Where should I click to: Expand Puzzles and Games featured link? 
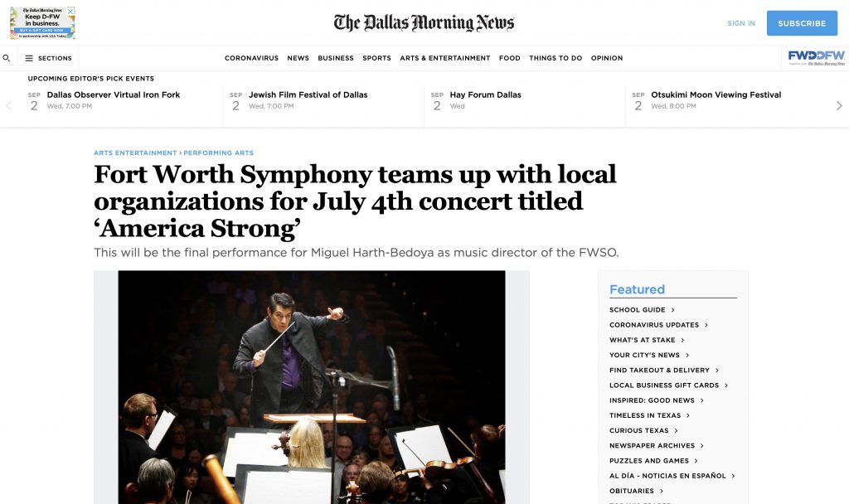tap(653, 461)
